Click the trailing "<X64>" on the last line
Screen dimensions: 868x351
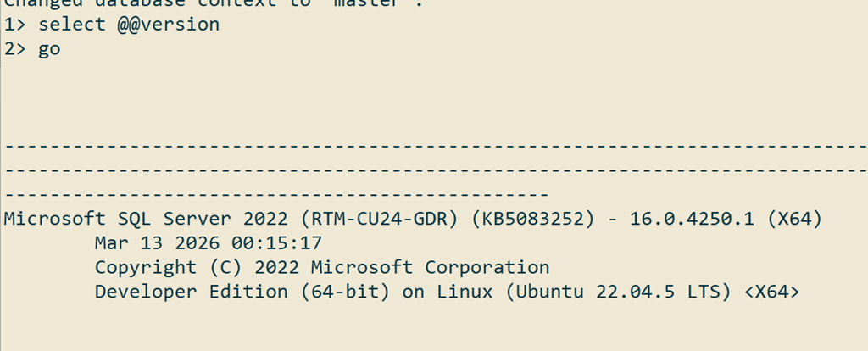point(772,292)
